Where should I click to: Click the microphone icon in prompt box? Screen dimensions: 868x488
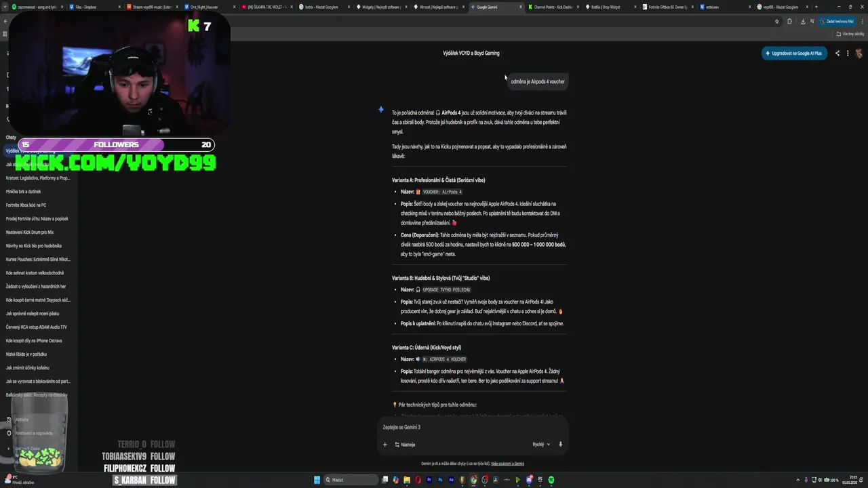click(560, 445)
